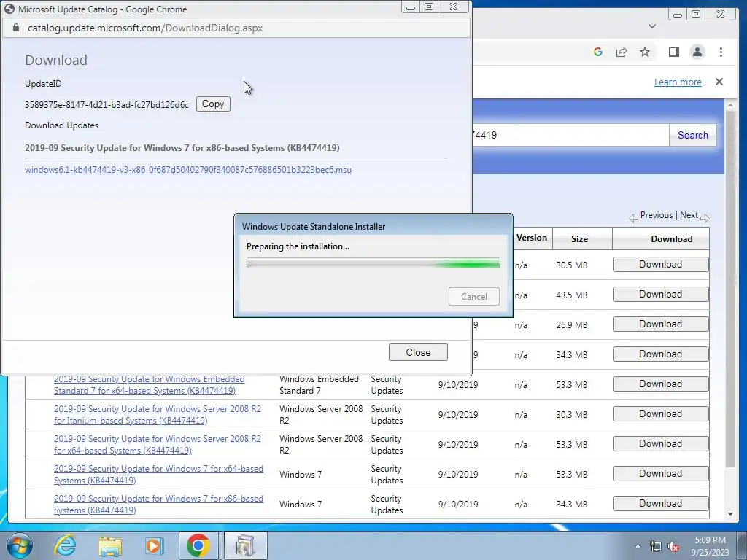Click the 30.3 MB size cell
The width and height of the screenshot is (747, 560).
click(572, 415)
